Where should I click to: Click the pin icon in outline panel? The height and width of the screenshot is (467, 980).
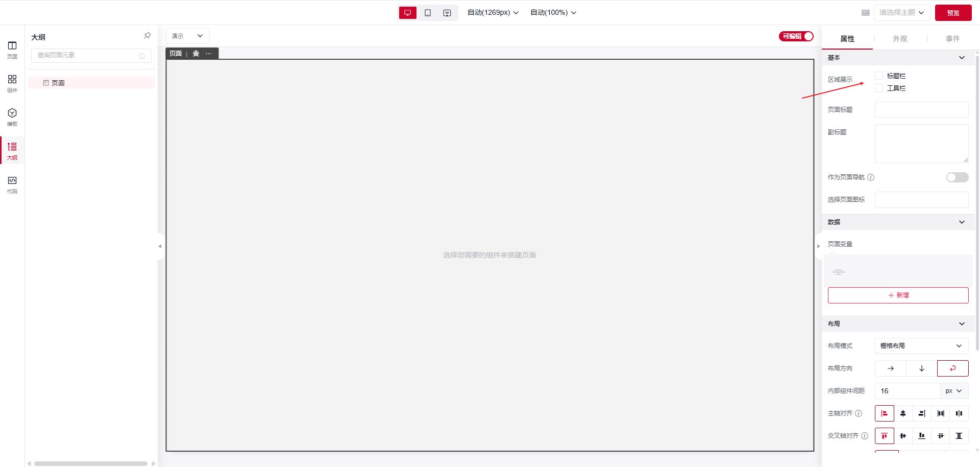(147, 36)
